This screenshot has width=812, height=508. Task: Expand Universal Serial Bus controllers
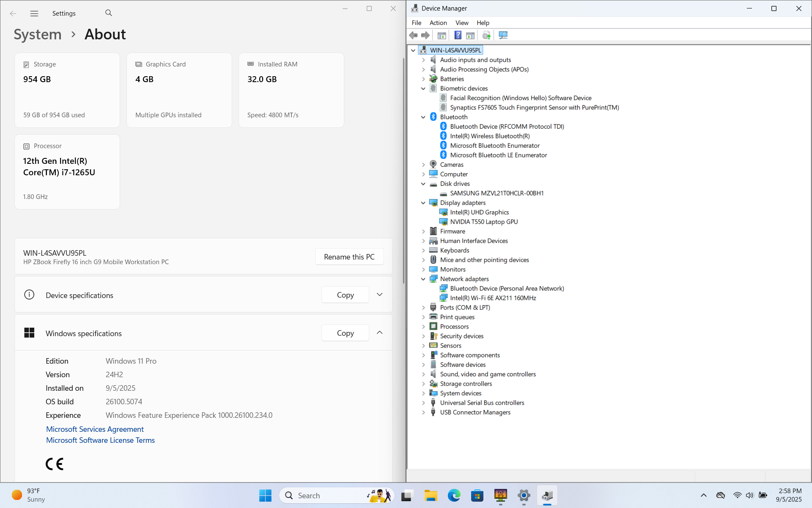tap(423, 403)
